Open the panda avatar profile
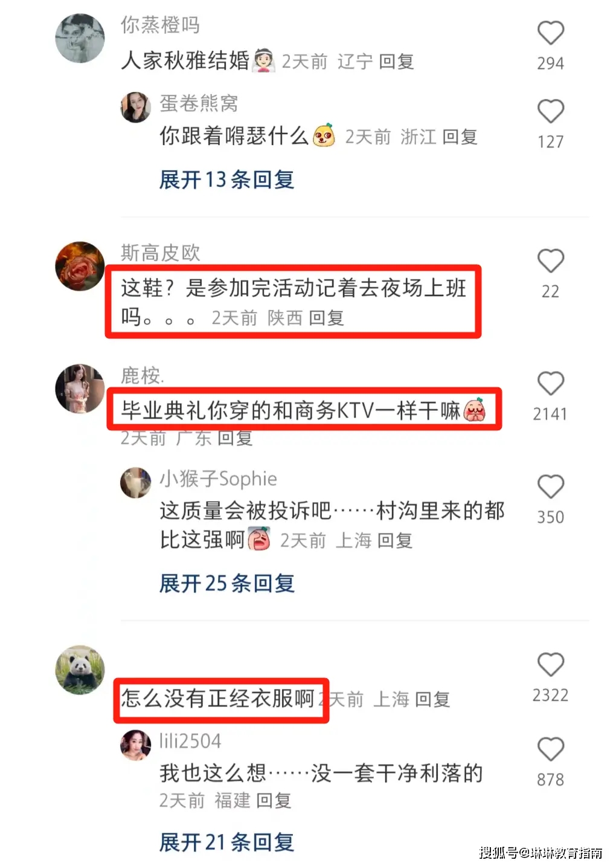Screen dimensions: 616x866 (x=80, y=670)
